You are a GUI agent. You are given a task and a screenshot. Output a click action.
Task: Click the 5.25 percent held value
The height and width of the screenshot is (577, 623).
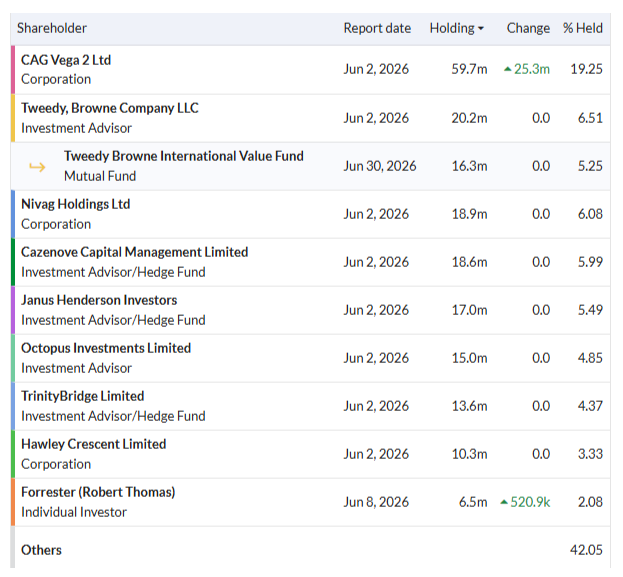[x=590, y=166]
